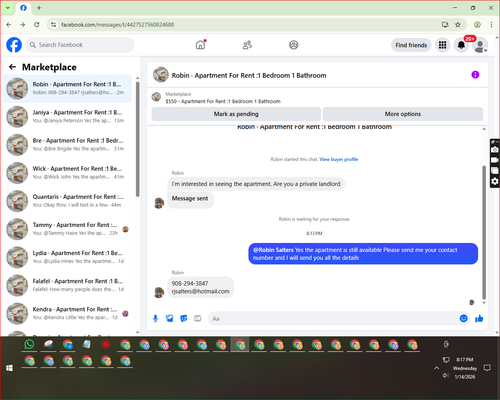Open the Robin apartment conversation

point(68,88)
